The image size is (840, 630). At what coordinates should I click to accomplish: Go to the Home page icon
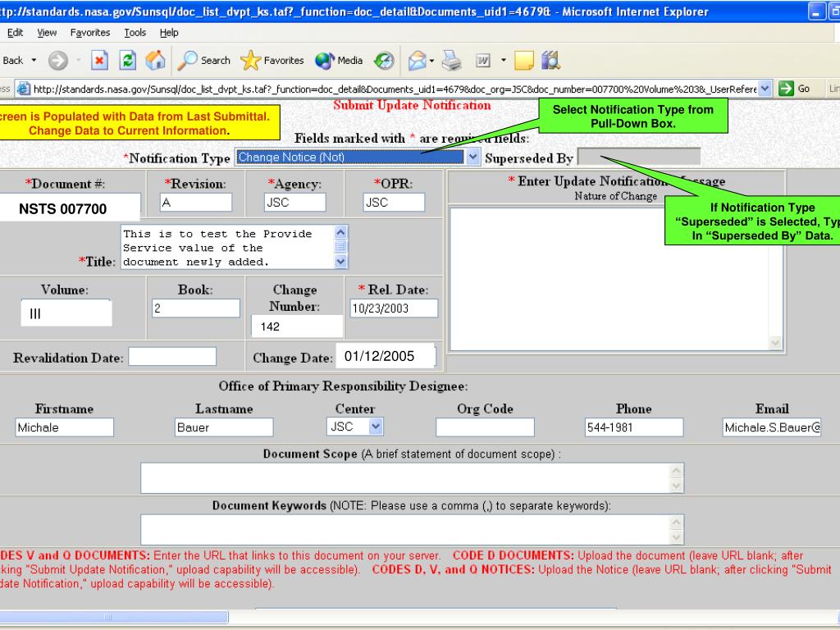click(x=155, y=61)
